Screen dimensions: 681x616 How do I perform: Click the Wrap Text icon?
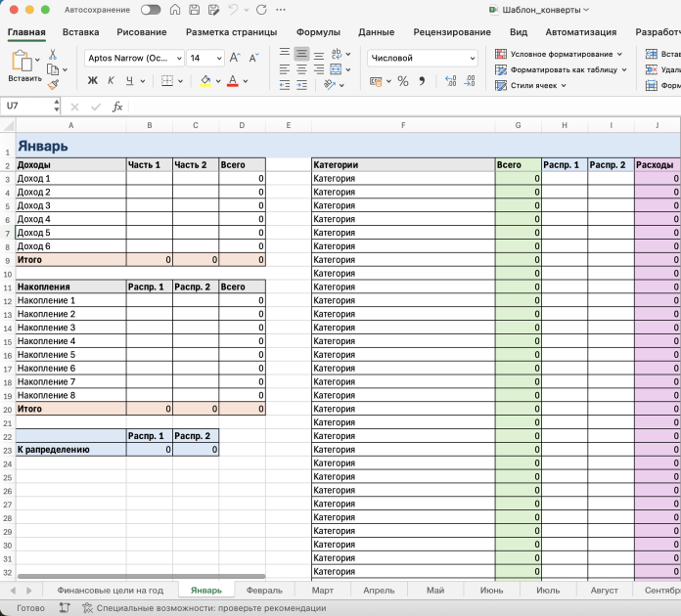[x=337, y=54]
